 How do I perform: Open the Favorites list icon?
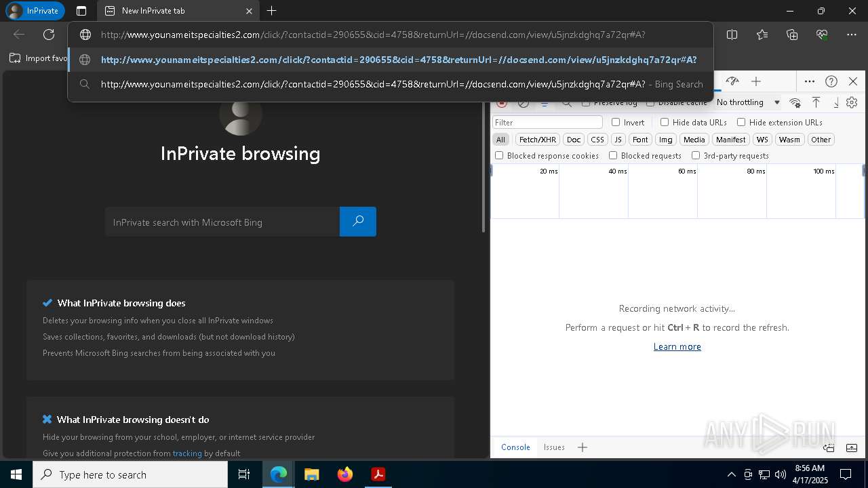(x=762, y=35)
